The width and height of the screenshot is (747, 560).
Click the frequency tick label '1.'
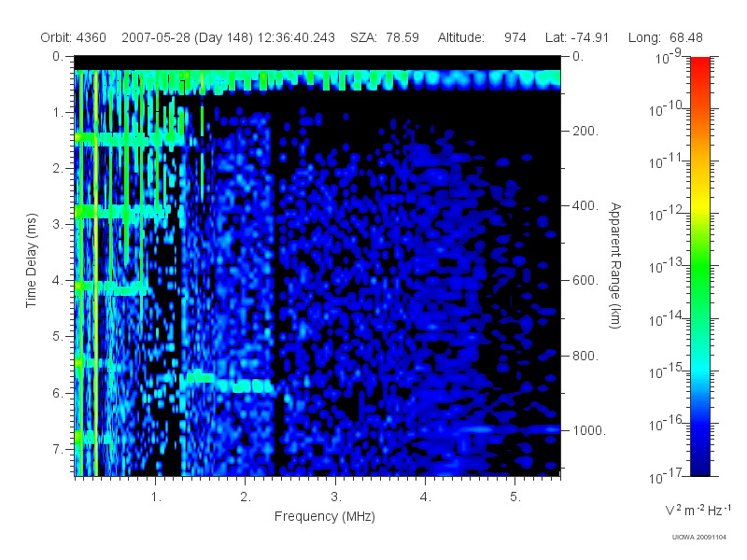156,497
